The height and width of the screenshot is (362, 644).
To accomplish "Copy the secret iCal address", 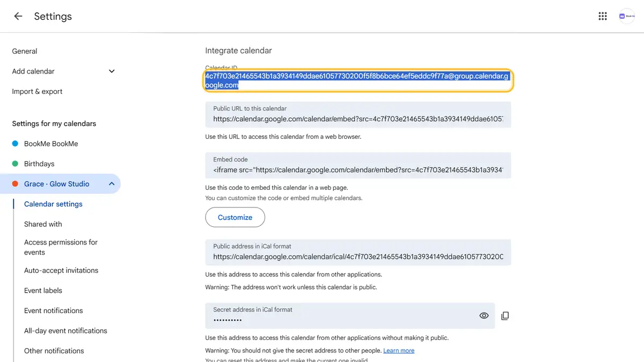I will (x=505, y=316).
